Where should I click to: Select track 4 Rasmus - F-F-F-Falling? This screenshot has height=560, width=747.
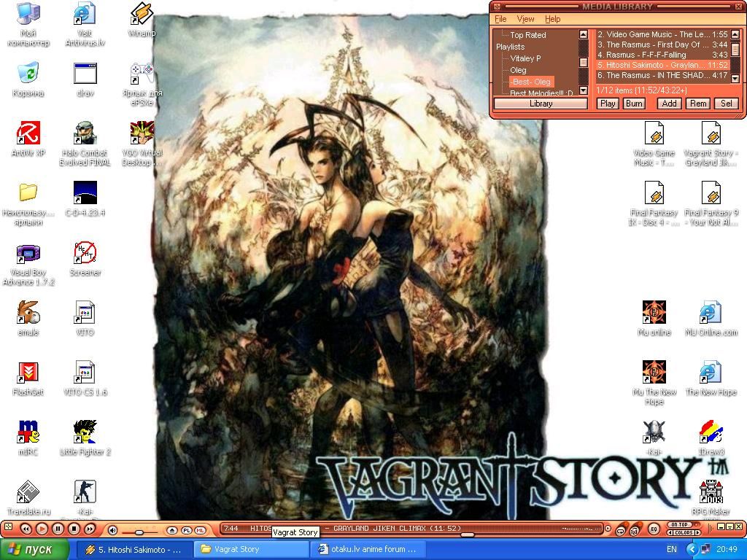662,55
